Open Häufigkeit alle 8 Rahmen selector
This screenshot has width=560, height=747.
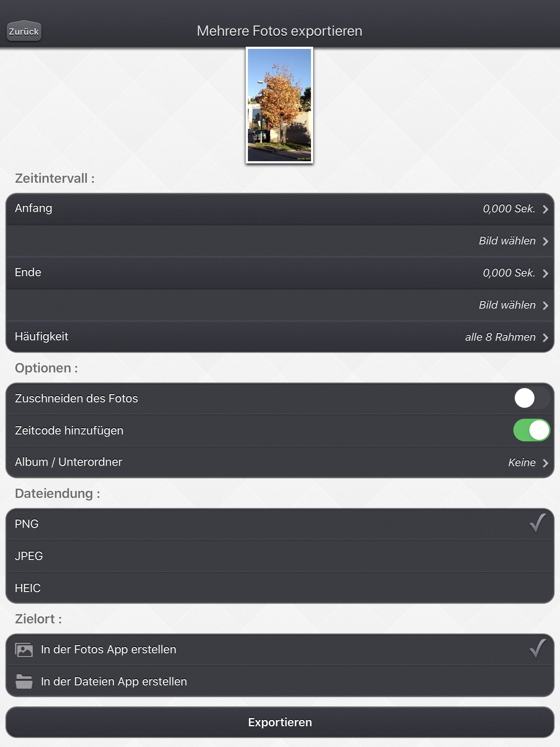coord(280,337)
